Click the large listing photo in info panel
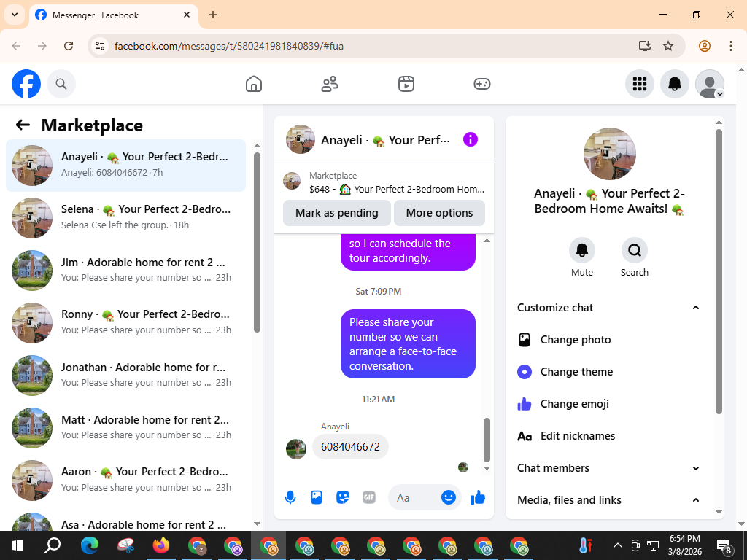Image resolution: width=747 pixels, height=560 pixels. click(x=609, y=154)
